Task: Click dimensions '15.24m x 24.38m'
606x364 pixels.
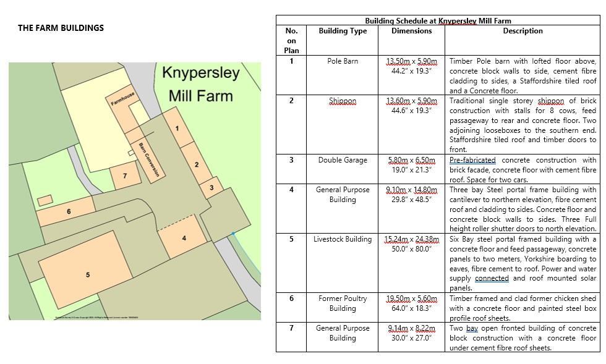Action: tap(412, 239)
